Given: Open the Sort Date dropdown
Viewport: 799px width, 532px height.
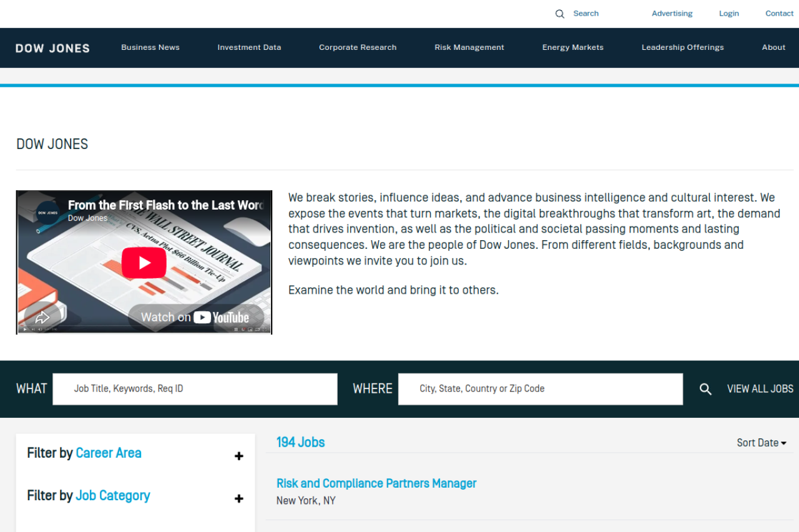Looking at the screenshot, I should [762, 443].
